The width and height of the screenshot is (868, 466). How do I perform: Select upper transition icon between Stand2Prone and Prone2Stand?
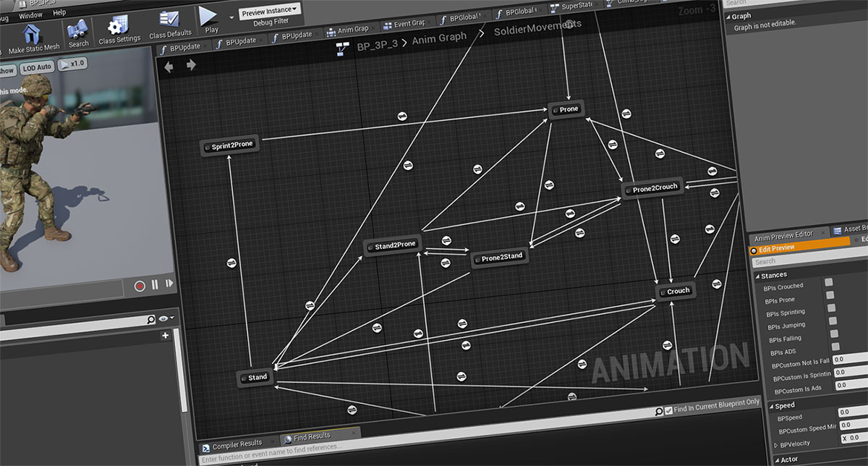[446, 240]
